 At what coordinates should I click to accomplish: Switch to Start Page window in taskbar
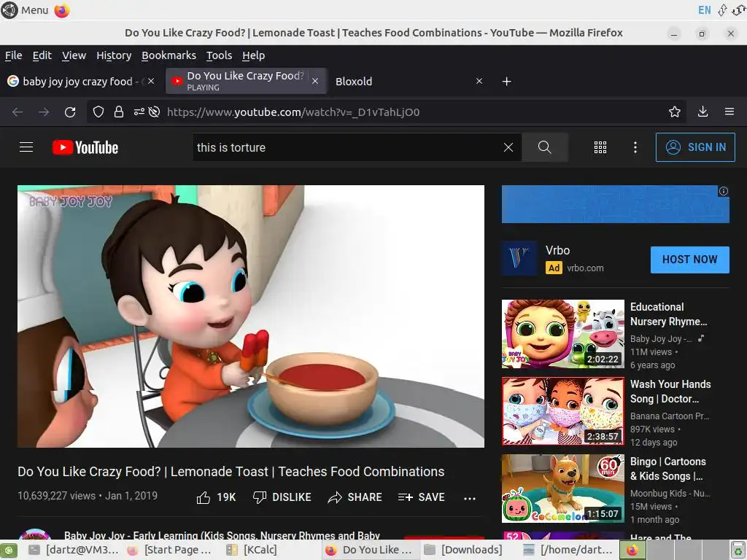coord(169,550)
